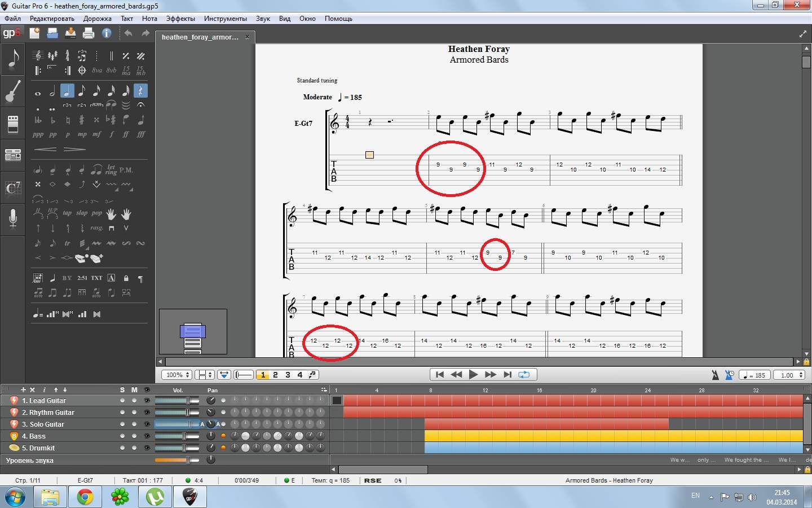This screenshot has width=812, height=508.
Task: Apply let ring effect
Action: pyautogui.click(x=111, y=170)
